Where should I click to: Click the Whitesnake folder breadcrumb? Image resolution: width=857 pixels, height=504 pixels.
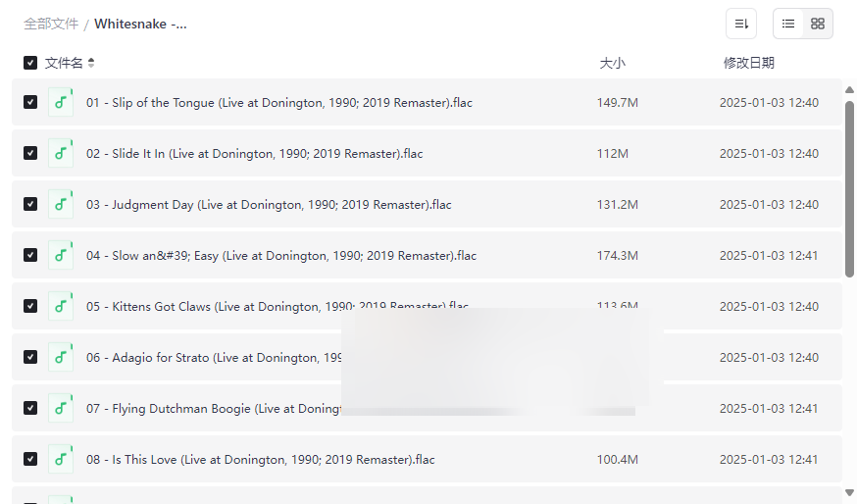tap(140, 24)
